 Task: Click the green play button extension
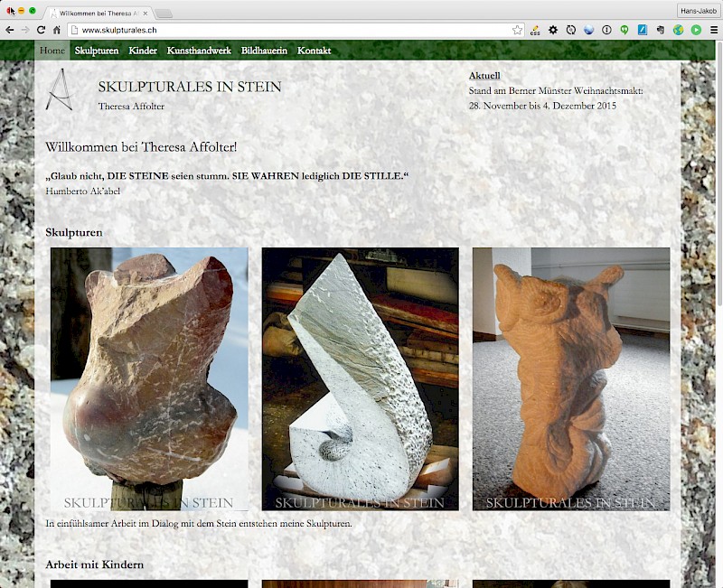(x=696, y=30)
